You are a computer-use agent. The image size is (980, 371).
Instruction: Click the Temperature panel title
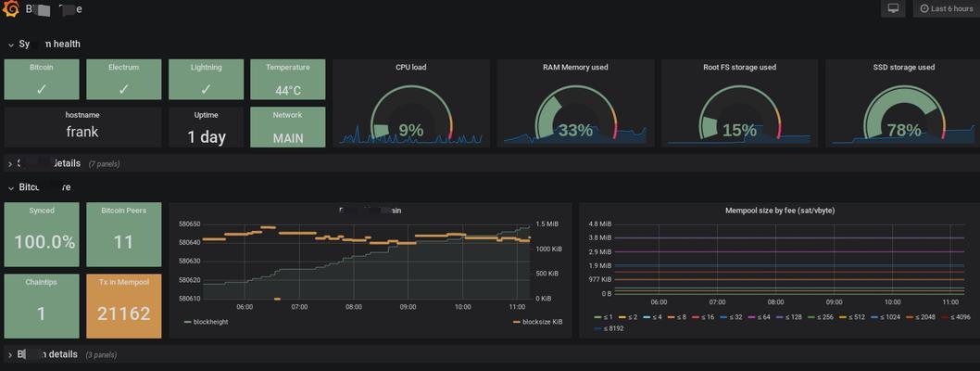287,67
